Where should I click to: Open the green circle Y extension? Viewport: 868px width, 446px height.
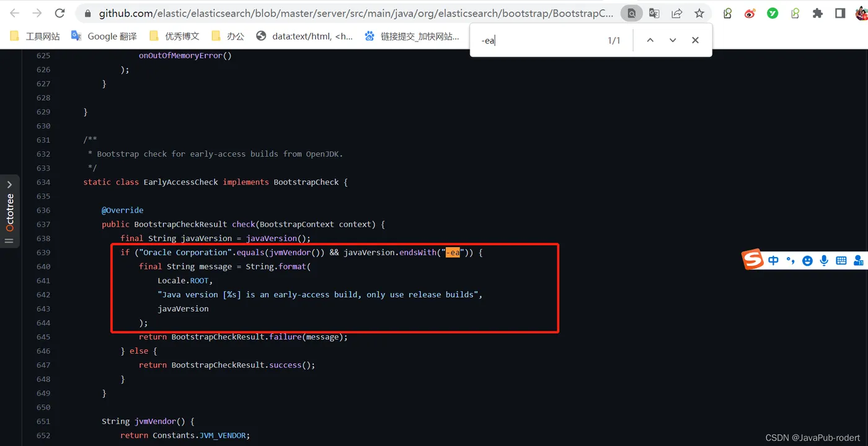[x=773, y=13]
